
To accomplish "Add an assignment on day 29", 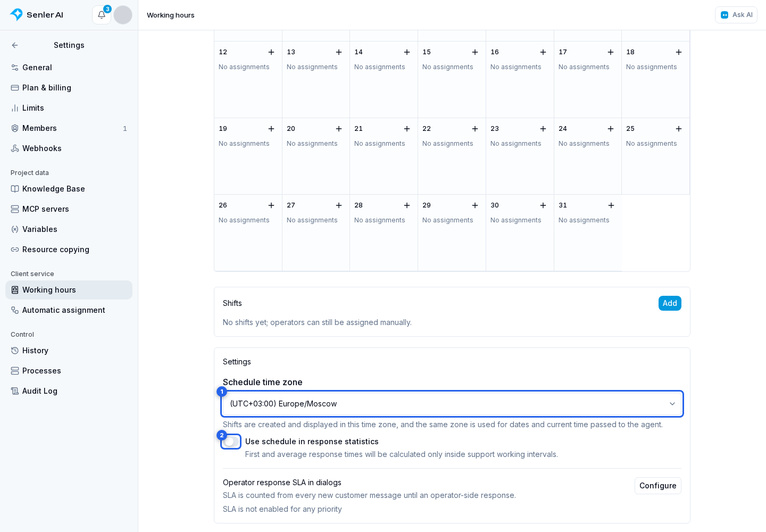I will pyautogui.click(x=475, y=205).
